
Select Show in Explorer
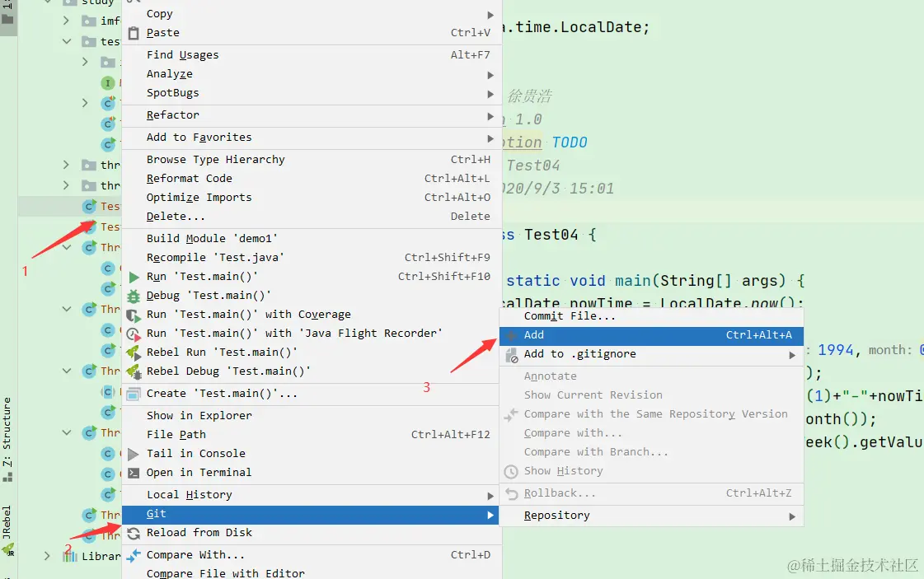coord(312,416)
